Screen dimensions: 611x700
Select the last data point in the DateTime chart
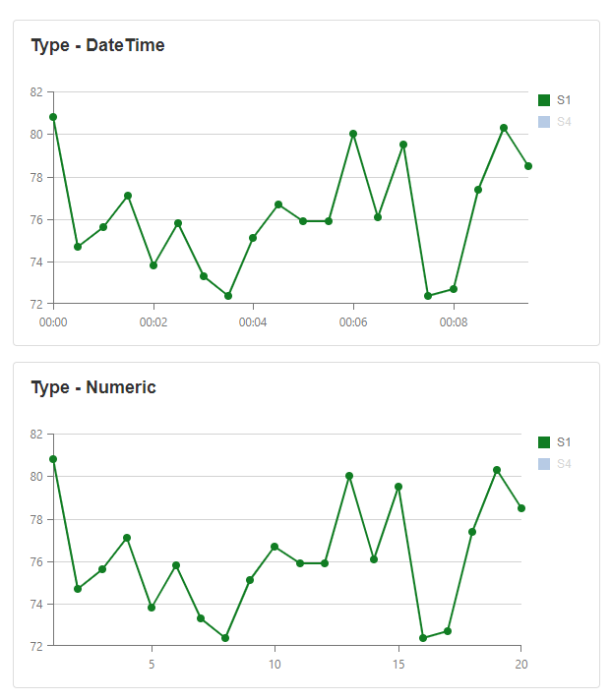pyautogui.click(x=528, y=166)
